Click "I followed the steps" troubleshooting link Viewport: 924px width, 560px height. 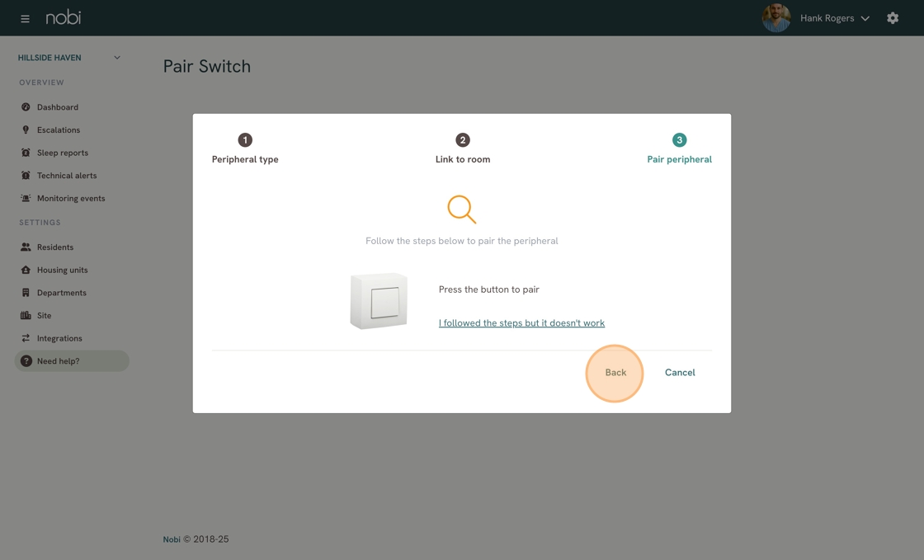tap(521, 323)
